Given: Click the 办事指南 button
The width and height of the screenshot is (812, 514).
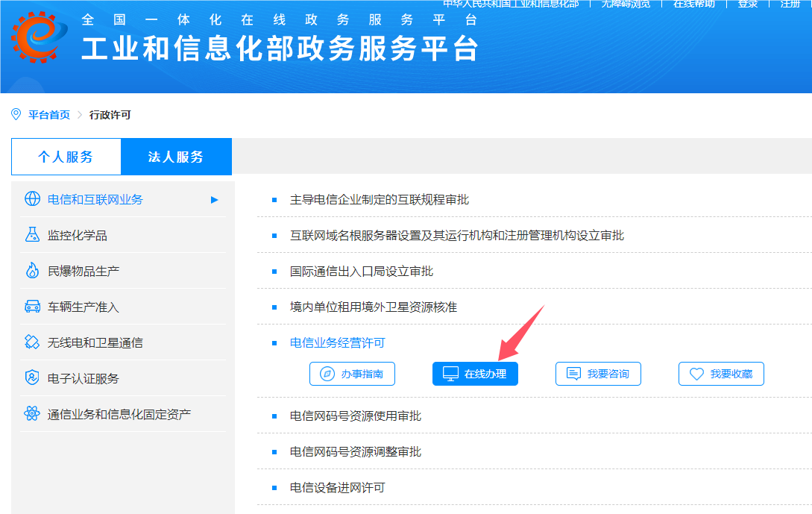Looking at the screenshot, I should [352, 374].
